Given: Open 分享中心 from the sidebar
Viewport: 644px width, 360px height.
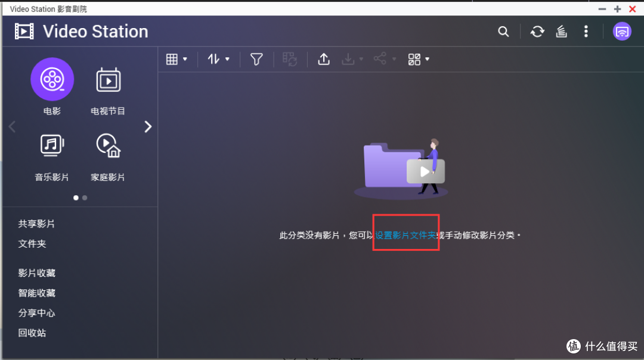Looking at the screenshot, I should click(x=36, y=313).
